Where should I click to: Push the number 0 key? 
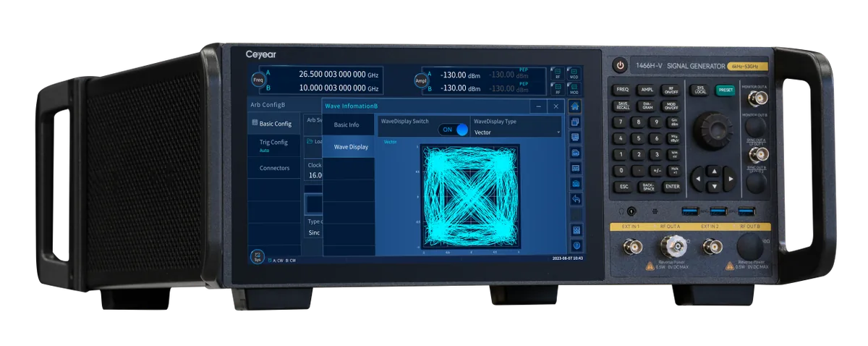[x=621, y=170]
